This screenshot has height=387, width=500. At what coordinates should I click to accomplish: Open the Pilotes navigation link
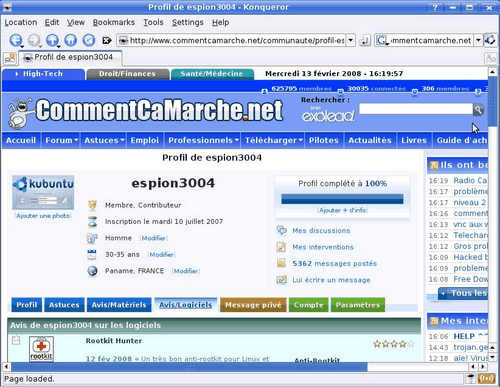324,140
